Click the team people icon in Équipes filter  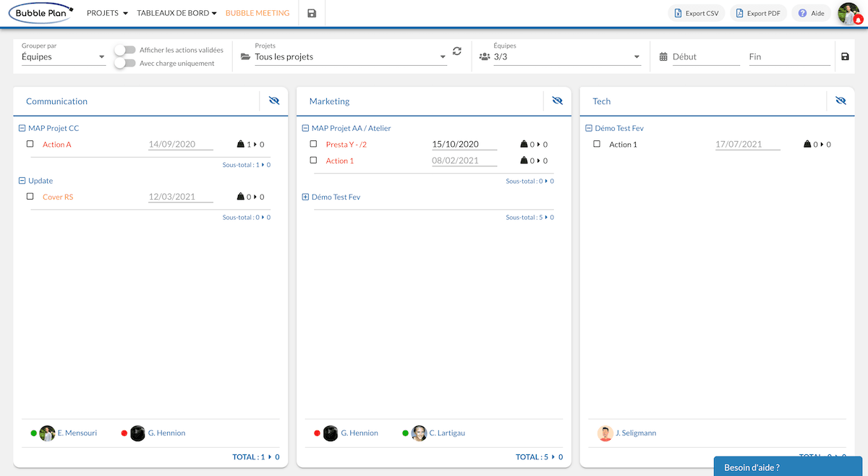(x=485, y=56)
